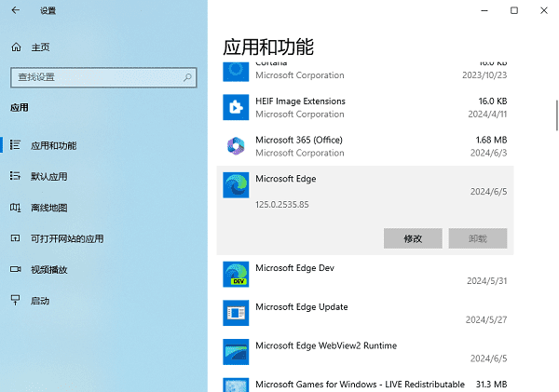The image size is (559, 392).
Task: Select the Microsoft Edge Dev name
Action: pyautogui.click(x=294, y=268)
